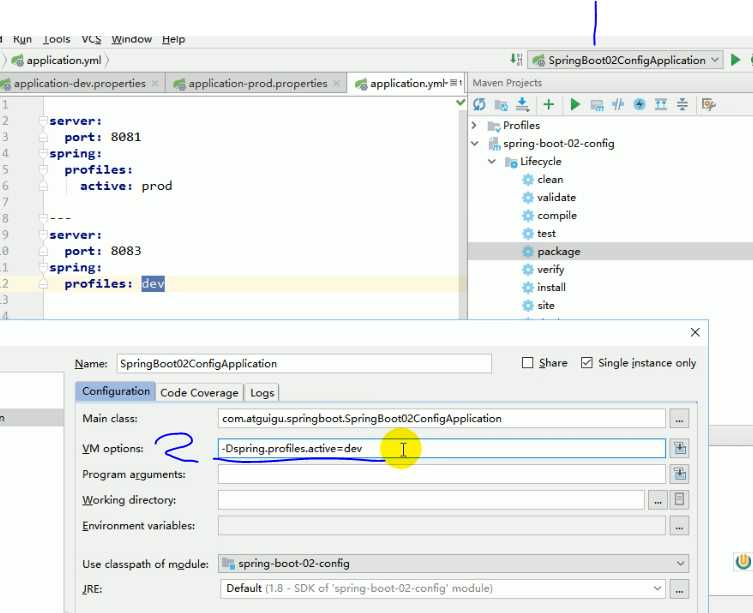Click the selected dev text in editor
This screenshot has width=753, height=613.
click(153, 284)
